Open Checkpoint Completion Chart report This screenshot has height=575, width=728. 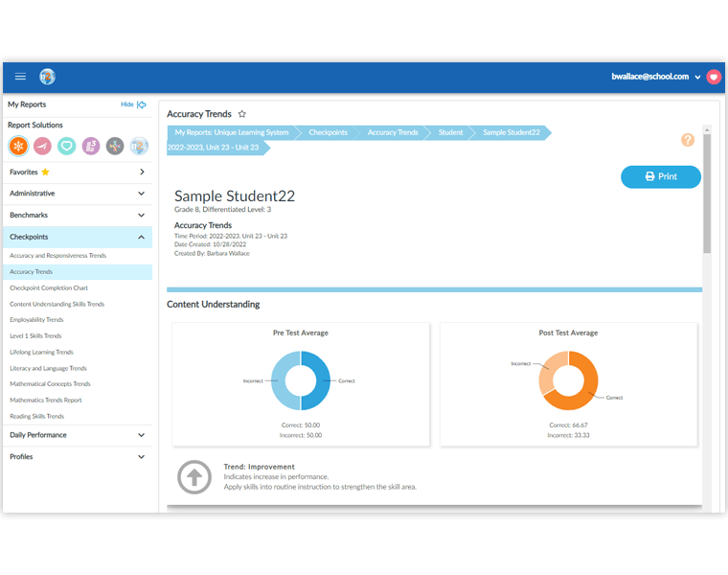[49, 287]
